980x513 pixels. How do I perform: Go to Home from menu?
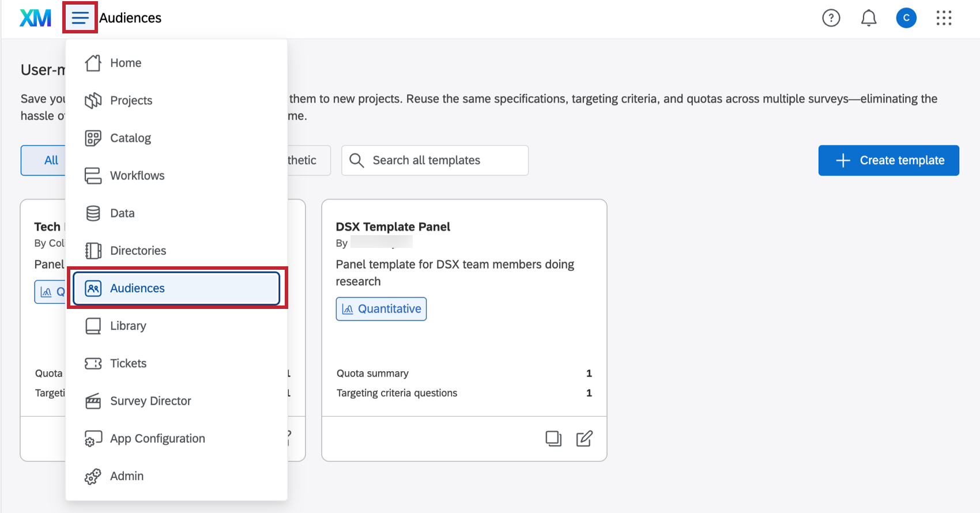tap(176, 63)
